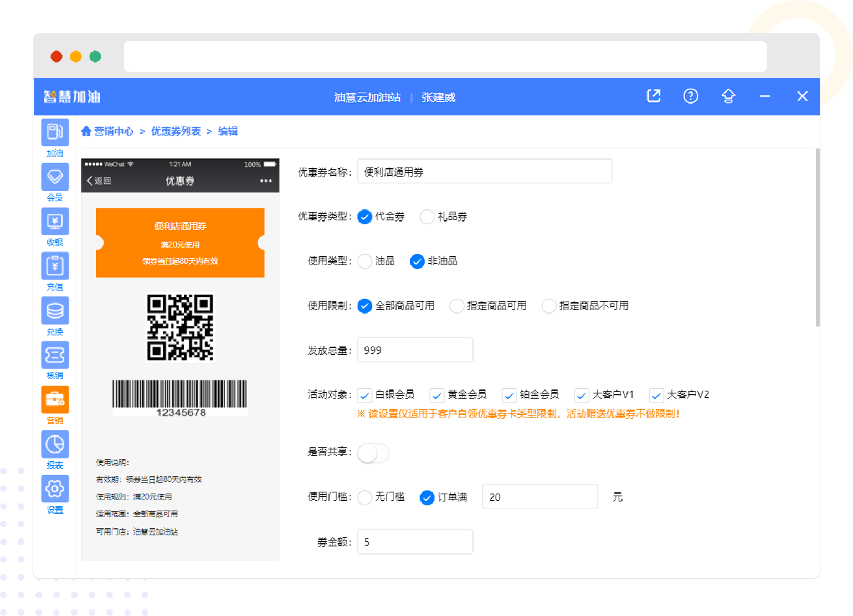Uncheck the 白银会员 checkbox

click(x=364, y=395)
